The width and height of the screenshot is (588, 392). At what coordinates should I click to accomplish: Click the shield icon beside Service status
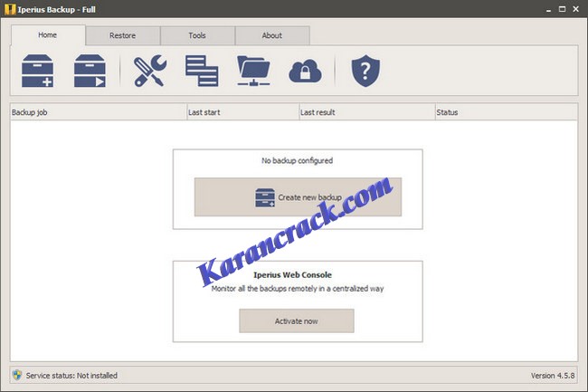[x=17, y=375]
